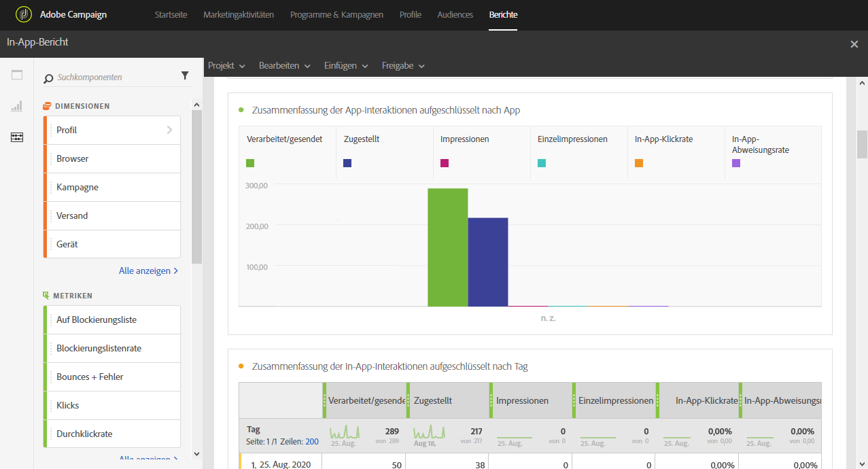The height and width of the screenshot is (469, 868).
Task: Click the filter funnel icon beside search
Action: pos(185,76)
